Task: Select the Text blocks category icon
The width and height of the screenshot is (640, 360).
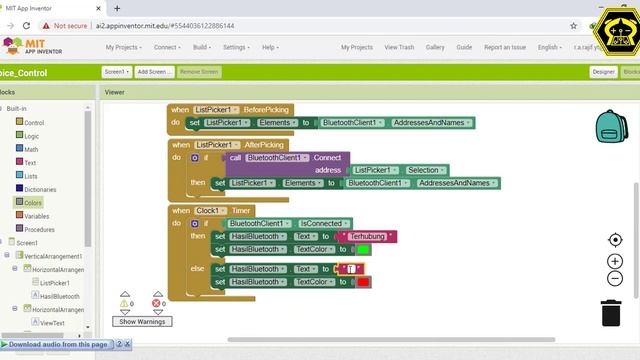Action: coord(19,162)
